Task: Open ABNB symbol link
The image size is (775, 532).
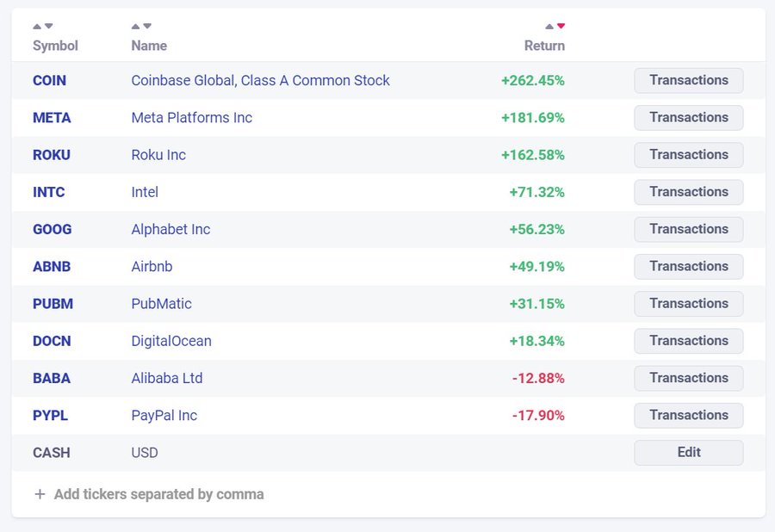Action: coord(52,266)
